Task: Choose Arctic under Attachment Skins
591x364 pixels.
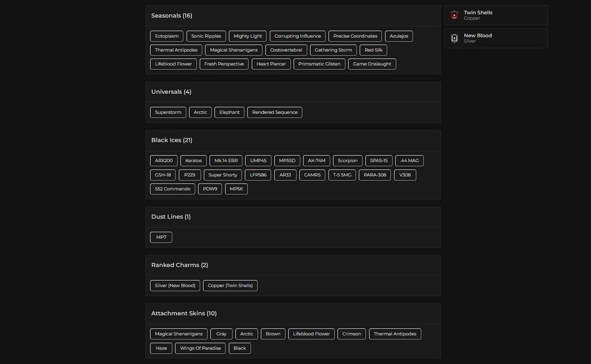Action: coord(247,334)
